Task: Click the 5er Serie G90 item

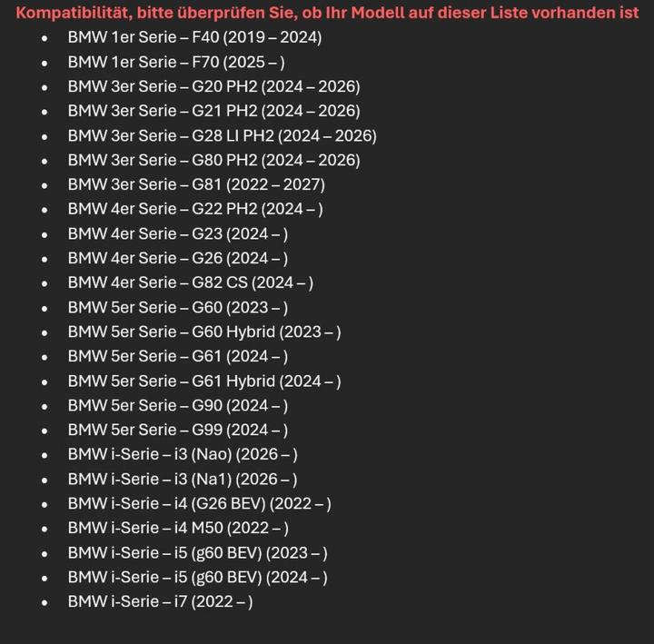Action: [178, 405]
